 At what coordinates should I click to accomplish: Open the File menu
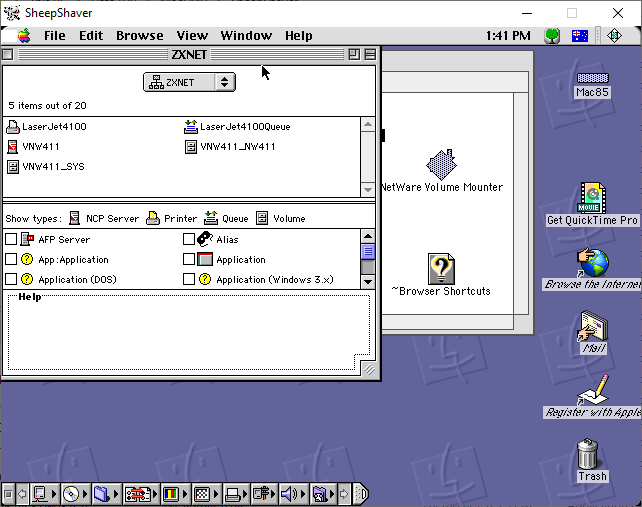pyautogui.click(x=54, y=36)
